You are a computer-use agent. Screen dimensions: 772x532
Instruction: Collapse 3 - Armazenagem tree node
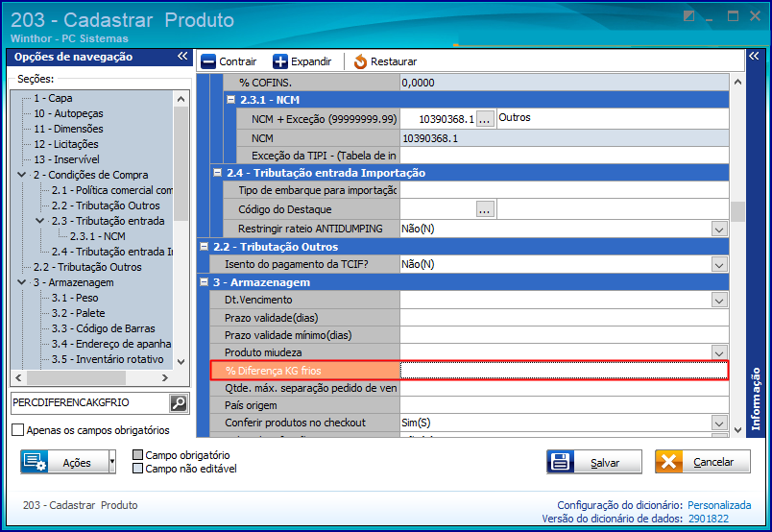coord(22,282)
